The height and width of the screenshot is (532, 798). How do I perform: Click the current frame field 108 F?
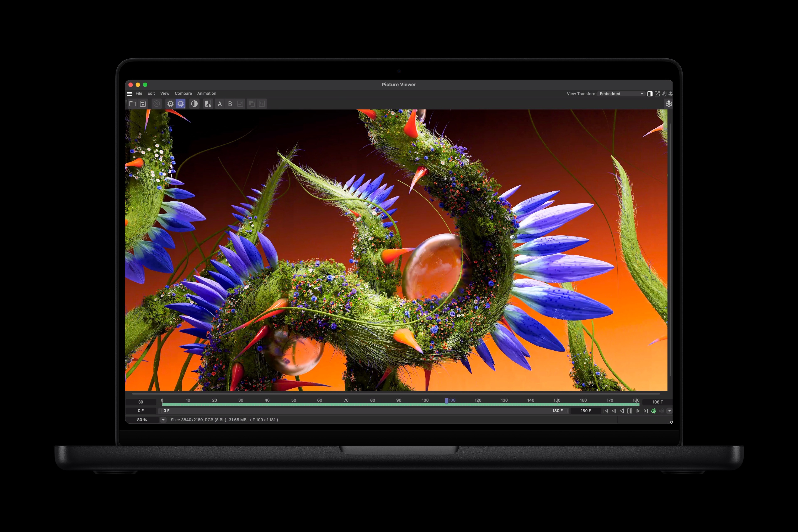tap(658, 402)
